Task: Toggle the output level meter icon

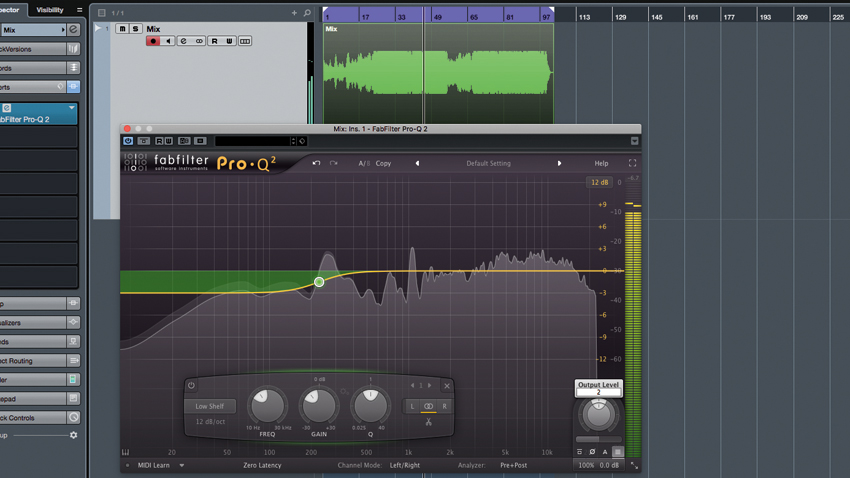Action: (x=617, y=451)
